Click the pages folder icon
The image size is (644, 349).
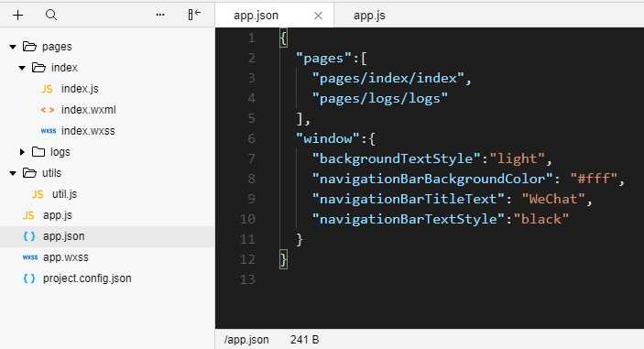(x=29, y=47)
